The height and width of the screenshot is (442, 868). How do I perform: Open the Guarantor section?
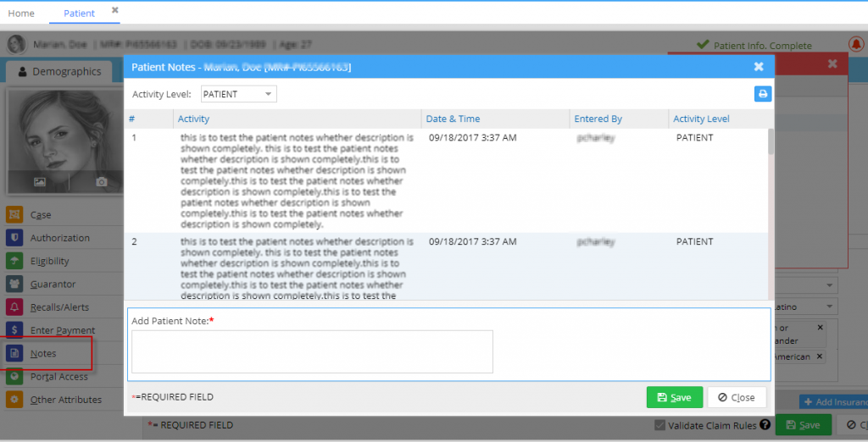[53, 285]
